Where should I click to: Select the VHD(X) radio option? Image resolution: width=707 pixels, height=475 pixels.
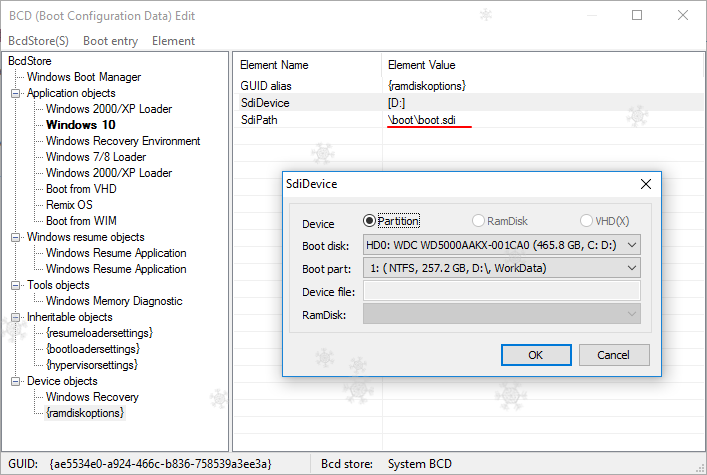click(x=605, y=221)
